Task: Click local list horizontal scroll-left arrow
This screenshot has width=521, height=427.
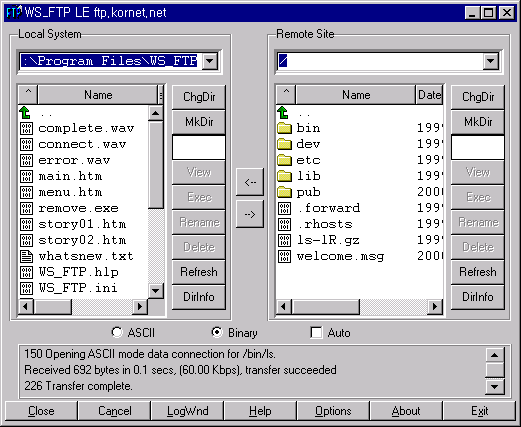Action: pyautogui.click(x=26, y=307)
